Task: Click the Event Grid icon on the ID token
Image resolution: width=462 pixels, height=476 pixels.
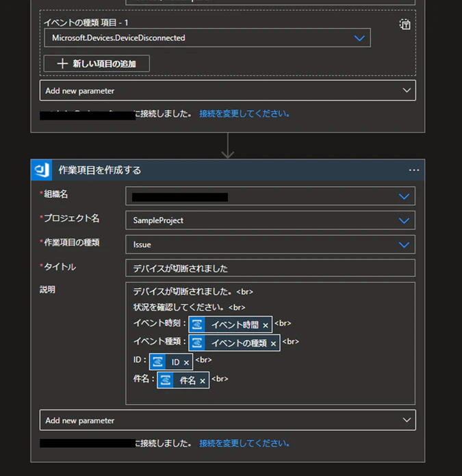Action: [x=157, y=362]
